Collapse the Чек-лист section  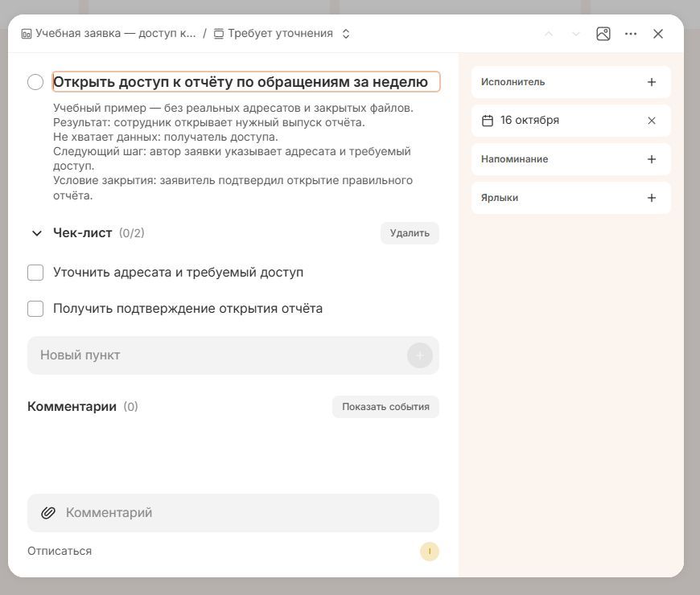coord(37,233)
